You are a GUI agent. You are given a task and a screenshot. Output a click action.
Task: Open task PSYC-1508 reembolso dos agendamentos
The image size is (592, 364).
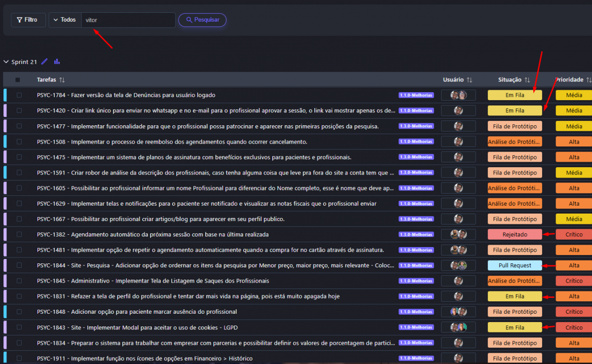[172, 142]
